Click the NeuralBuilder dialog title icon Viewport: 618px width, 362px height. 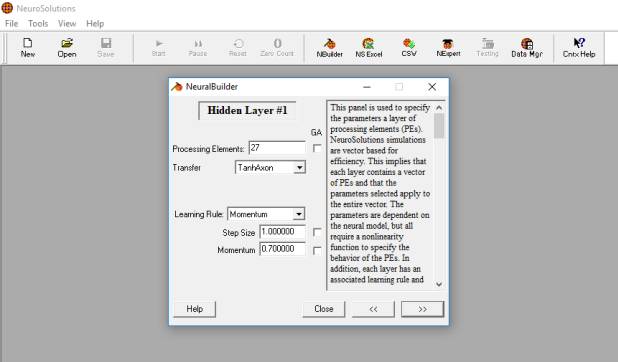177,86
